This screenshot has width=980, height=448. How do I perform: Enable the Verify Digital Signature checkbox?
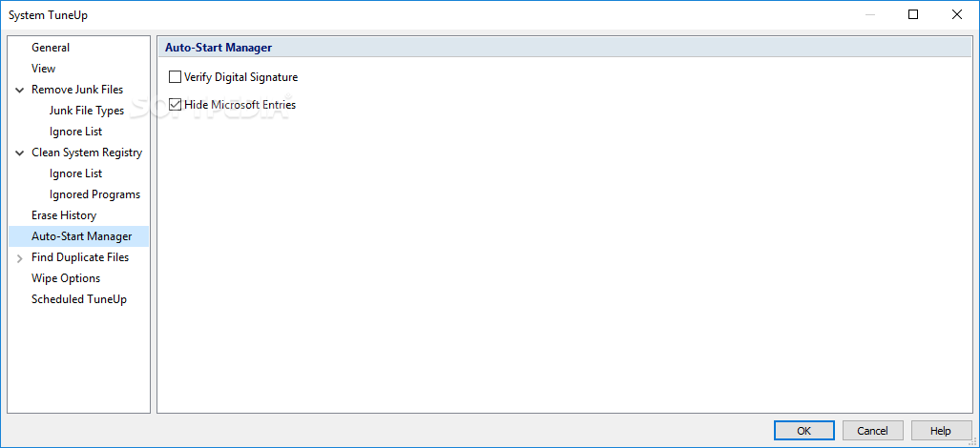click(x=175, y=77)
